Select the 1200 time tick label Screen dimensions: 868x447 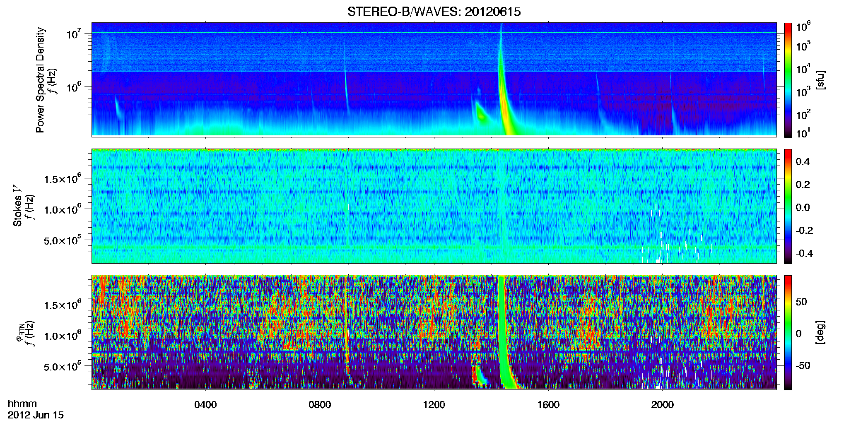[x=434, y=405]
